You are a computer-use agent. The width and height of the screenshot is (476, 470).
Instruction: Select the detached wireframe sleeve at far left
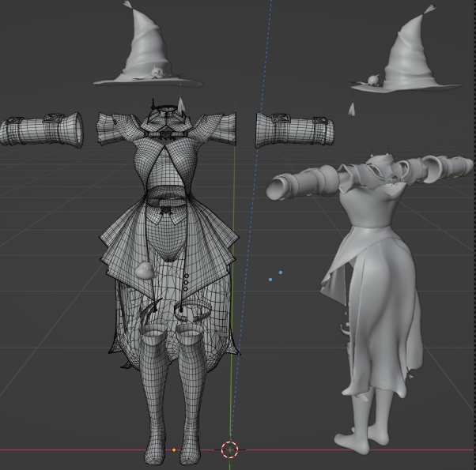(x=41, y=130)
